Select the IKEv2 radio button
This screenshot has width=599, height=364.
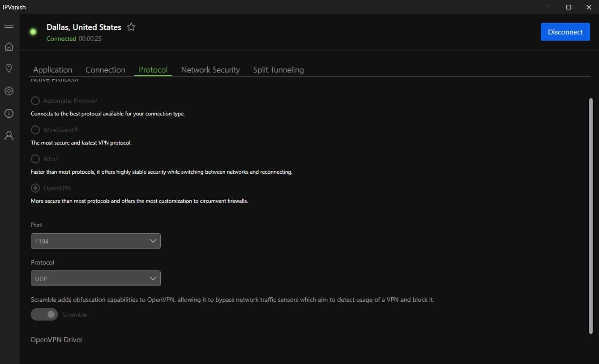point(35,159)
